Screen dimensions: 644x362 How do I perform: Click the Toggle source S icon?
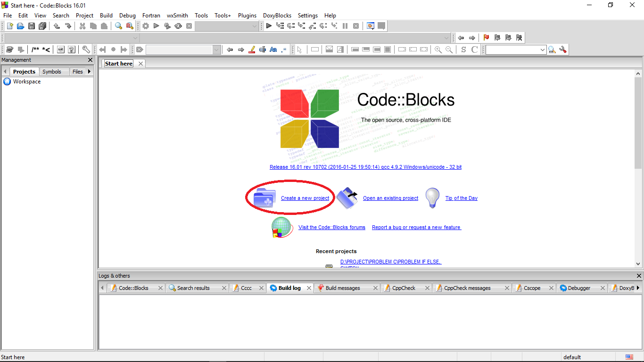pyautogui.click(x=463, y=49)
